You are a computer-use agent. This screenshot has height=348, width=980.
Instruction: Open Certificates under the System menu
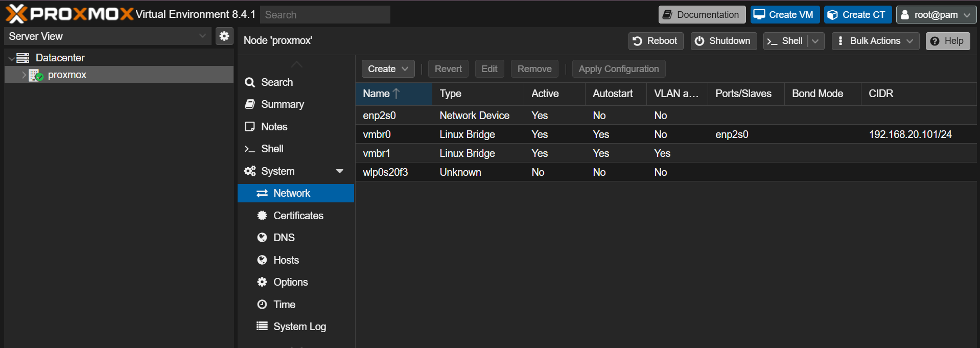pos(298,216)
